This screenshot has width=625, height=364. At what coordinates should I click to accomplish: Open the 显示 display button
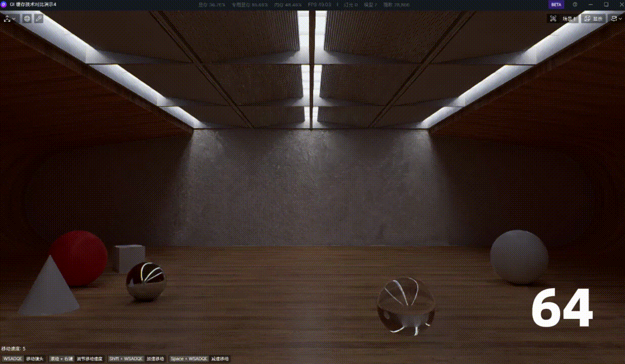[x=594, y=19]
